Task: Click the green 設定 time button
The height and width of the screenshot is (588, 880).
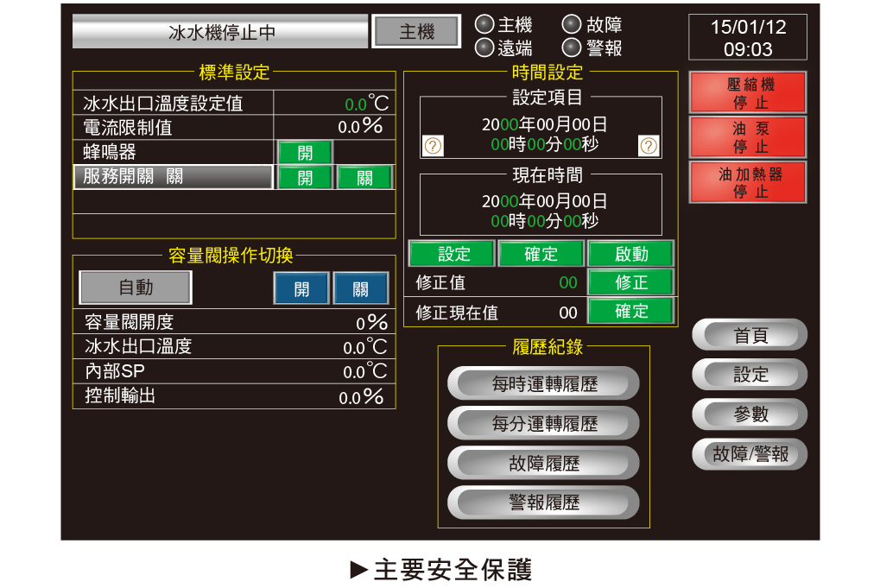Action: click(x=453, y=254)
